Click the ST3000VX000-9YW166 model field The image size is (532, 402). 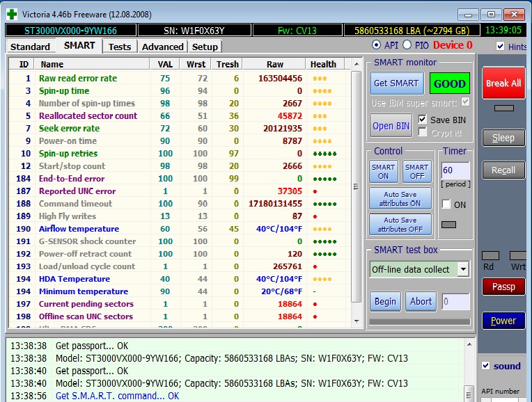[70, 31]
